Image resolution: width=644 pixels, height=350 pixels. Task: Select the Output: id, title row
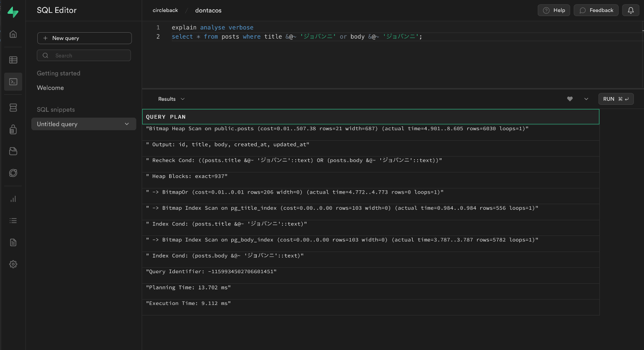(x=371, y=148)
